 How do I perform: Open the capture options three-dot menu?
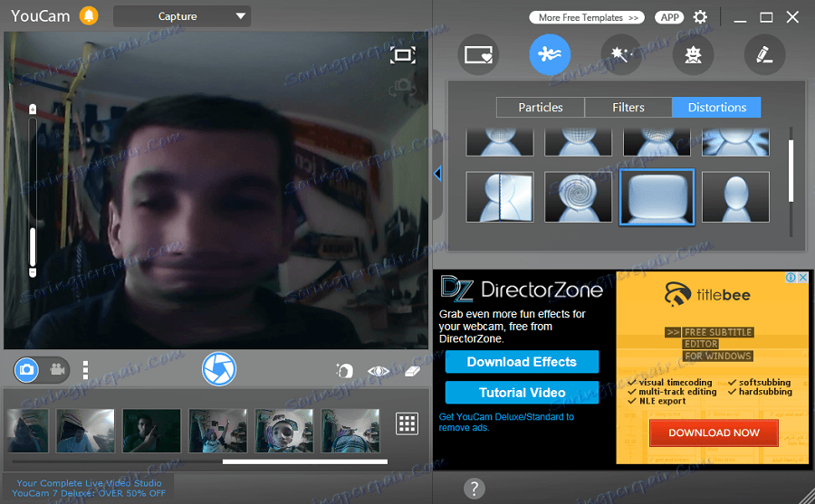85,370
